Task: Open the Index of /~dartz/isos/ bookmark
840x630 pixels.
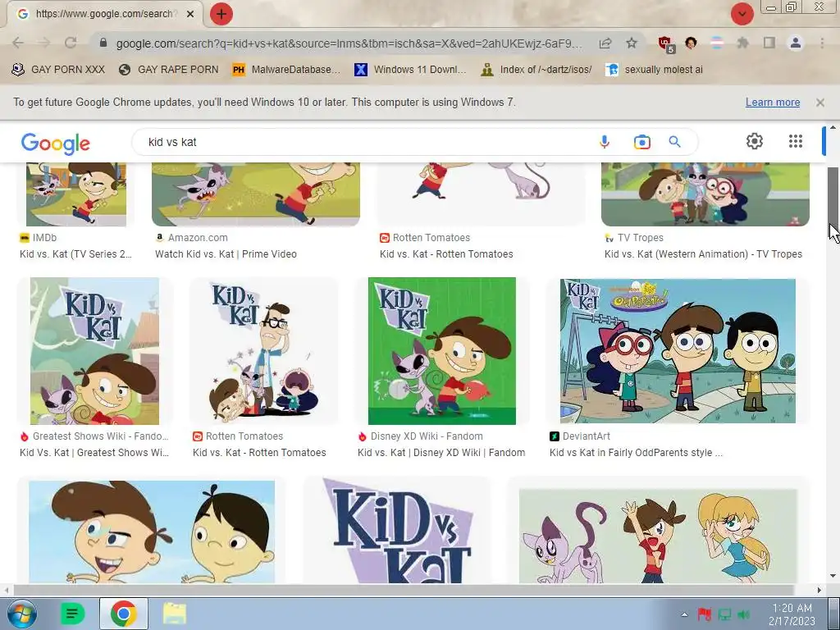Action: (536, 69)
